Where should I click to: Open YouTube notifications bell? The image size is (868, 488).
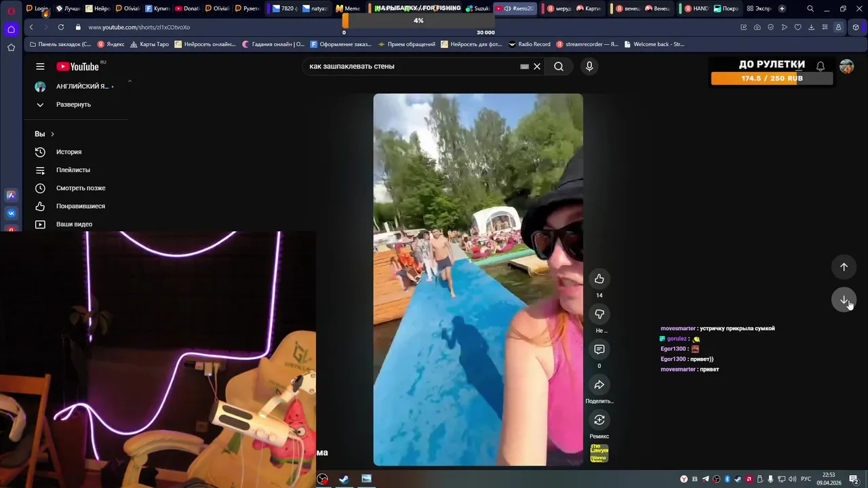click(x=821, y=66)
